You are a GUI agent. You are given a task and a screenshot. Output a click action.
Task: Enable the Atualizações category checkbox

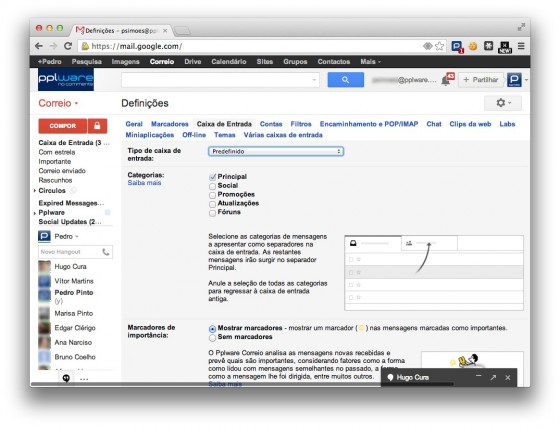coord(212,204)
